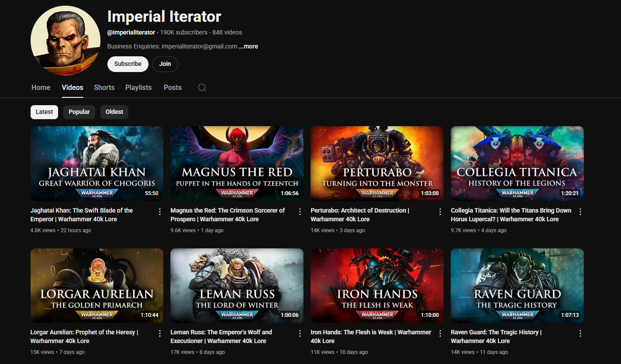
Task: Click the 190K subscribers text
Action: click(184, 32)
